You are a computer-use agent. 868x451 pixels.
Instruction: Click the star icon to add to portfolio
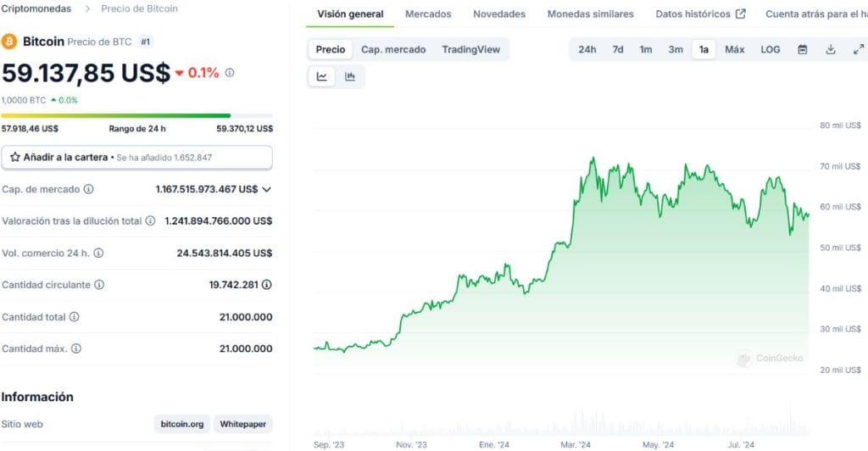(15, 157)
